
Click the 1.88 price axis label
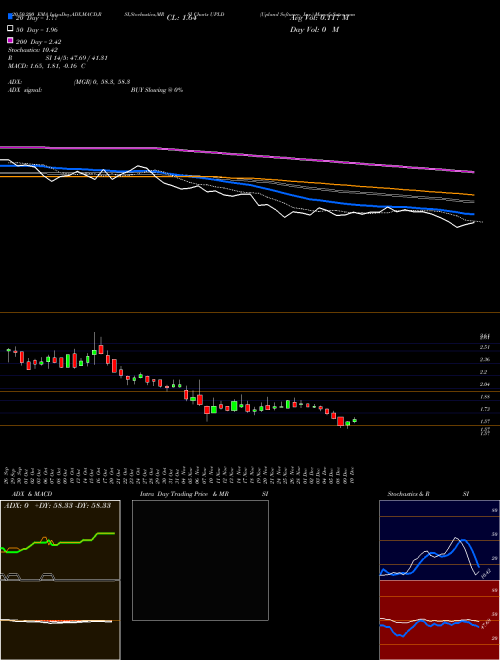[x=485, y=397]
